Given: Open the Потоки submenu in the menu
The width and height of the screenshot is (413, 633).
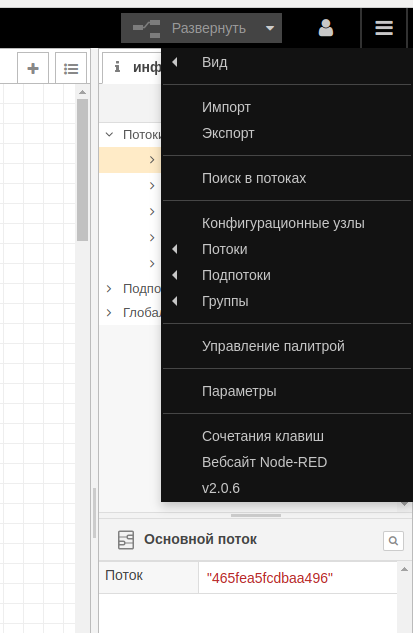Looking at the screenshot, I should pyautogui.click(x=287, y=249).
